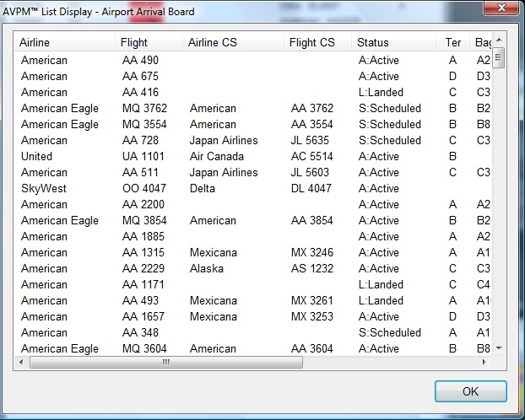Sort by the Airline CS column

[232, 42]
